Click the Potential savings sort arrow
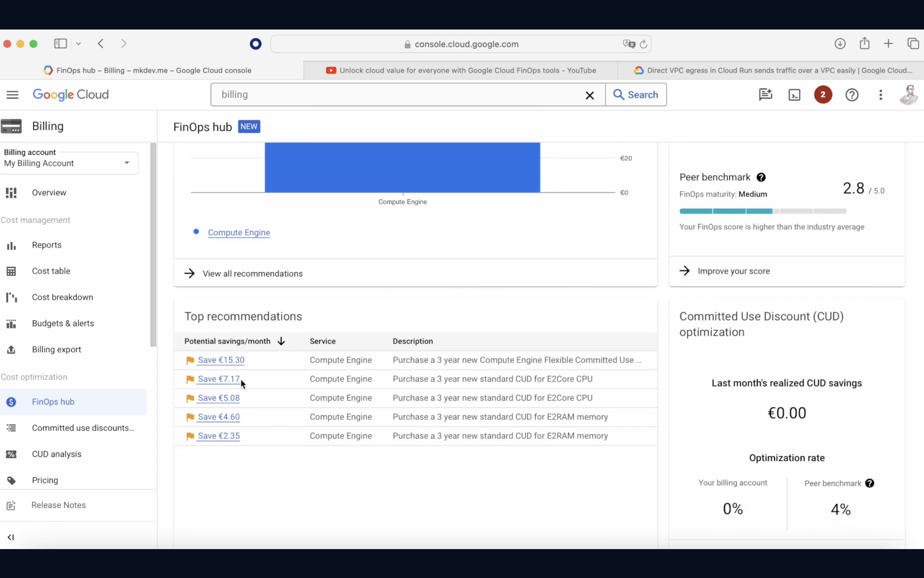This screenshot has width=924, height=578. coord(281,341)
